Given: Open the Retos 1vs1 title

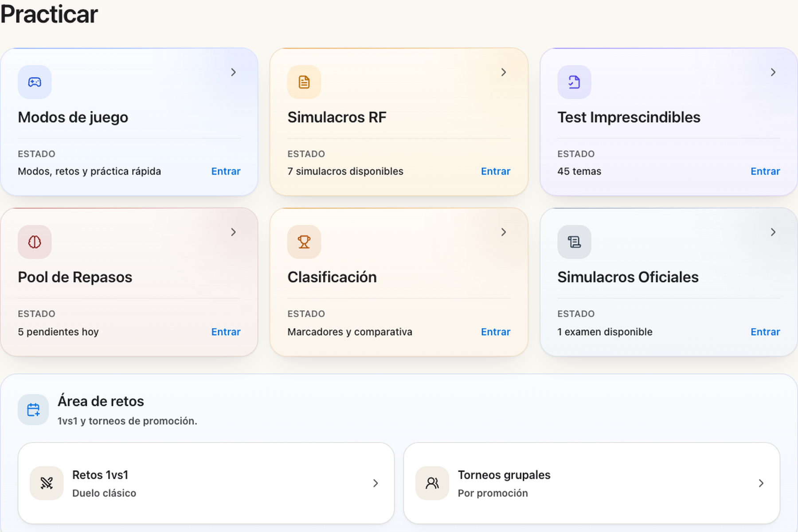Looking at the screenshot, I should [100, 475].
